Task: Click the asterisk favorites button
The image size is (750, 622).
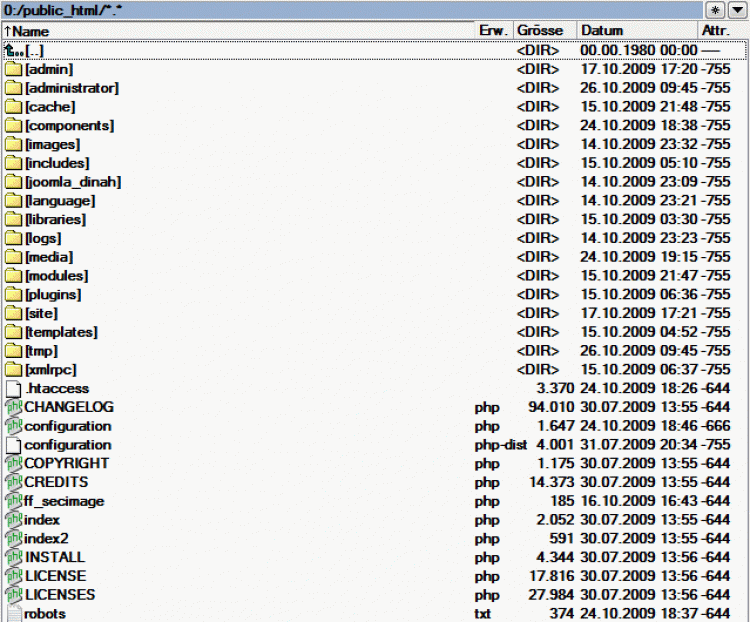Action: point(714,10)
